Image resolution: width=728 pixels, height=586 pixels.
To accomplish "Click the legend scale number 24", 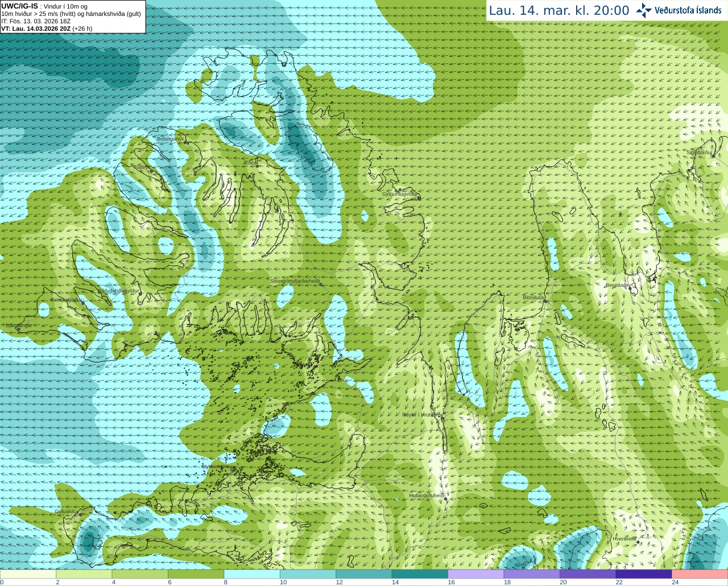I will tap(675, 582).
